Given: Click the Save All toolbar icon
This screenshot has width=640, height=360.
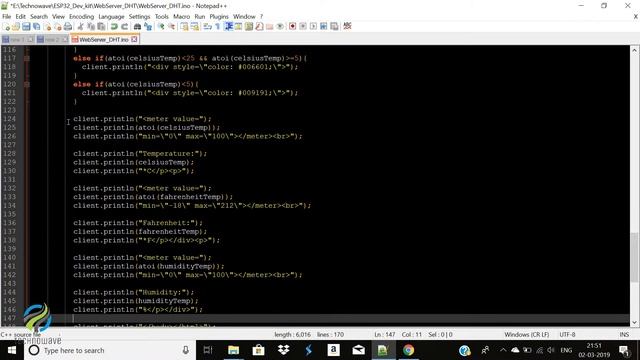Looking at the screenshot, I should (x=37, y=27).
